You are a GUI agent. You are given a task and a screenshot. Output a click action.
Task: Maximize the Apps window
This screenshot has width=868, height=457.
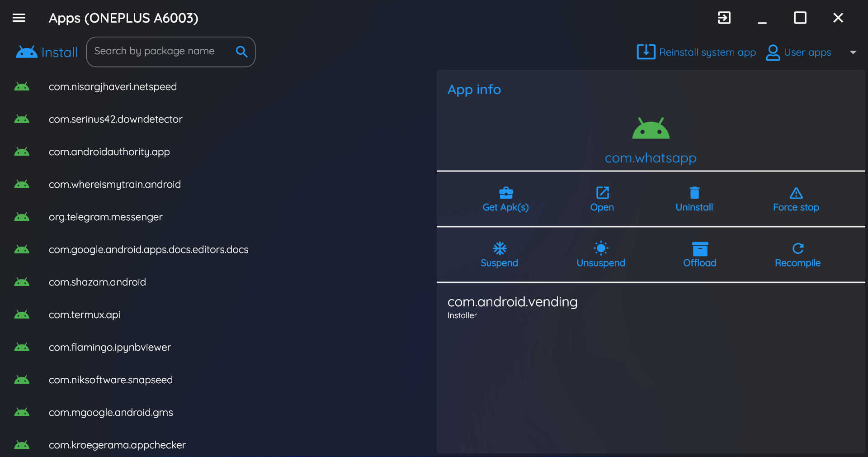point(800,18)
